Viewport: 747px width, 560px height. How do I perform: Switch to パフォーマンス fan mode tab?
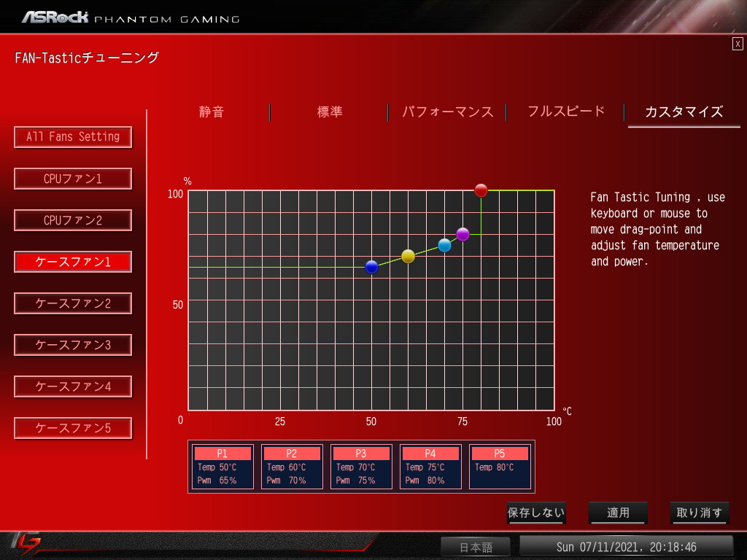click(x=447, y=112)
